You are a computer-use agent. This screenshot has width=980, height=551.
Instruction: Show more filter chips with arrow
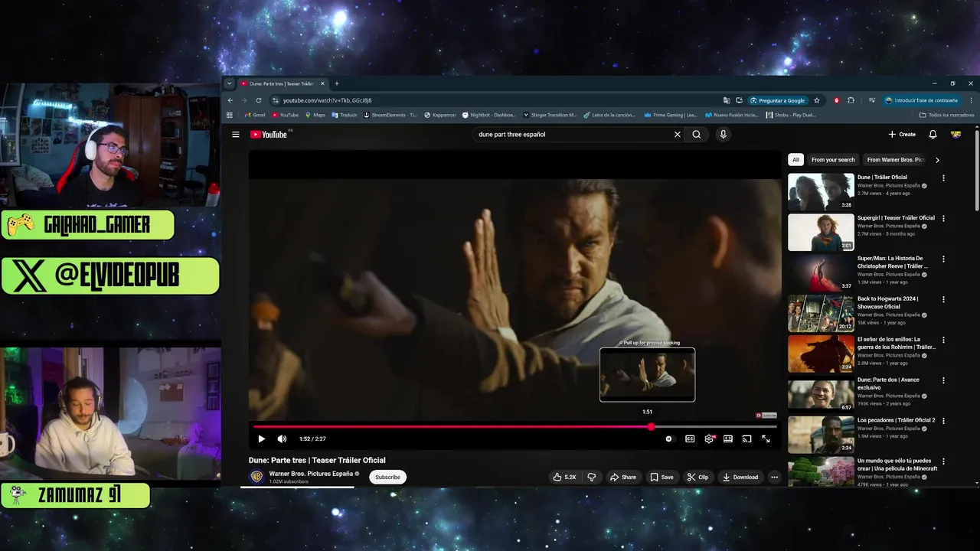tap(937, 160)
